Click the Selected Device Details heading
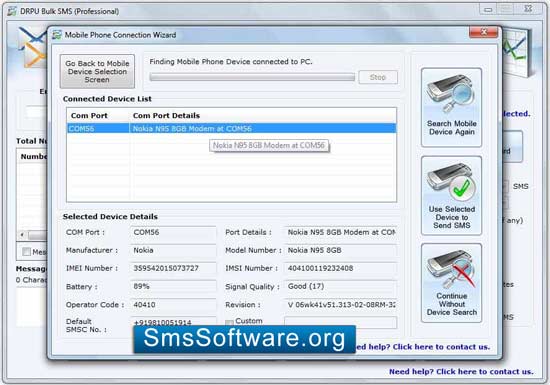This screenshot has width=550, height=385. pos(110,217)
